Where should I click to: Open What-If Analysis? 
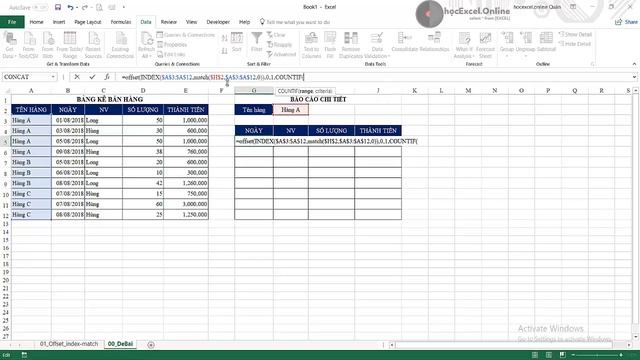[464, 45]
